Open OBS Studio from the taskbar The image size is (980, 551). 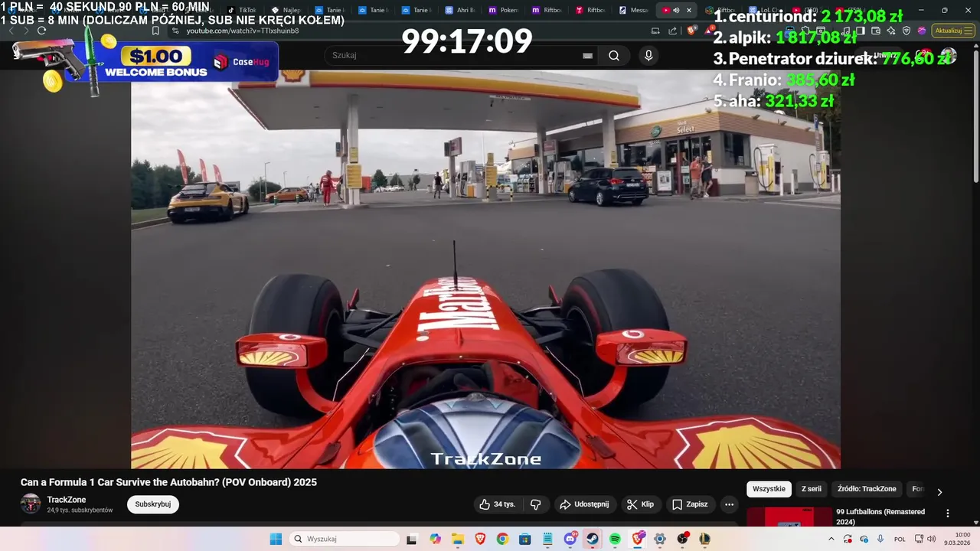[682, 539]
